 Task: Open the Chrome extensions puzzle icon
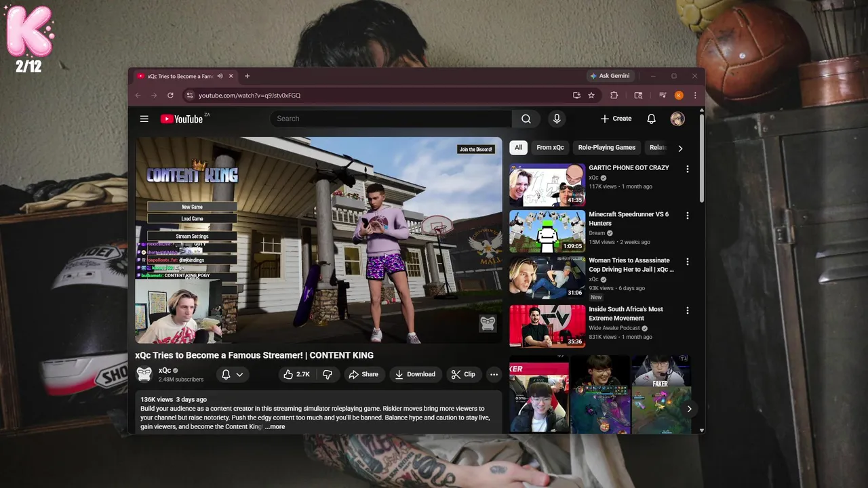pos(614,96)
